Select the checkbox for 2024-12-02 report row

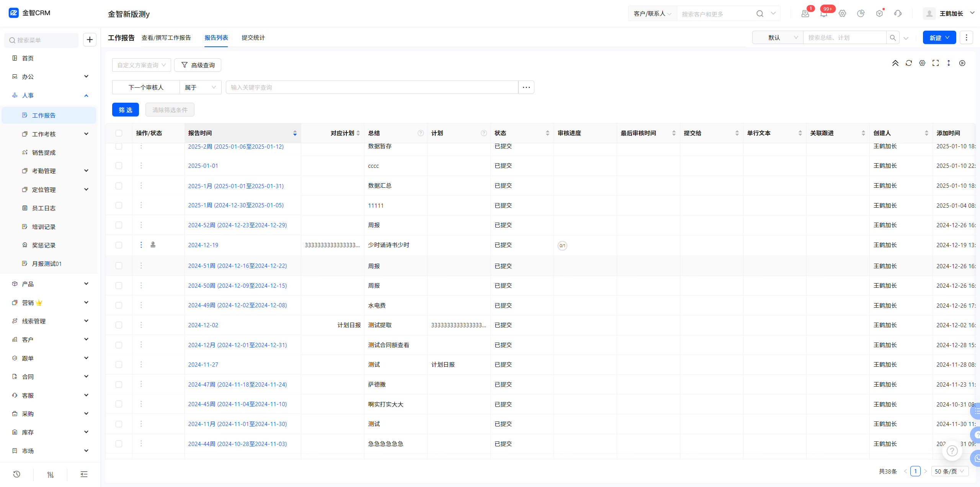click(119, 325)
